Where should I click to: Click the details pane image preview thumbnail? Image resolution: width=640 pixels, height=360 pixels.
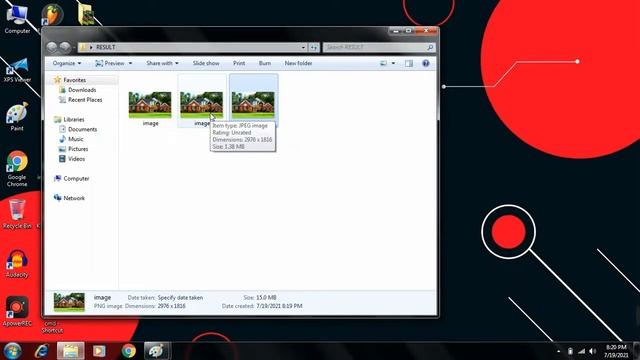(x=69, y=302)
